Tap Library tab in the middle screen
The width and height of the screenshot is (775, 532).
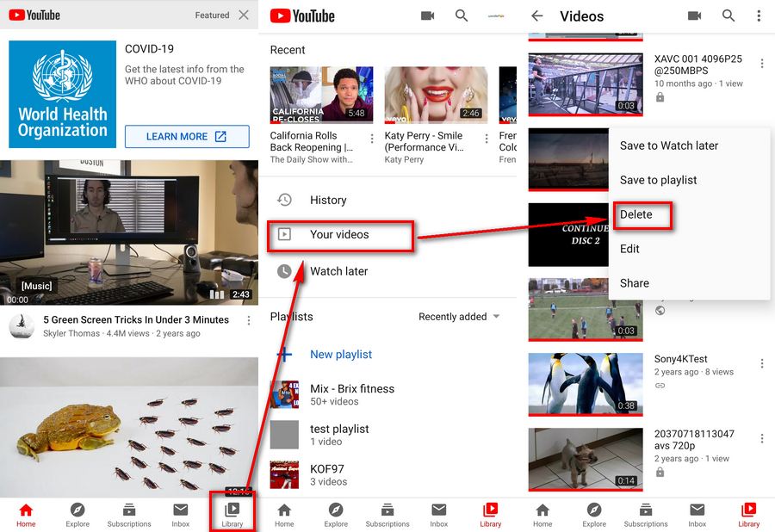[490, 515]
